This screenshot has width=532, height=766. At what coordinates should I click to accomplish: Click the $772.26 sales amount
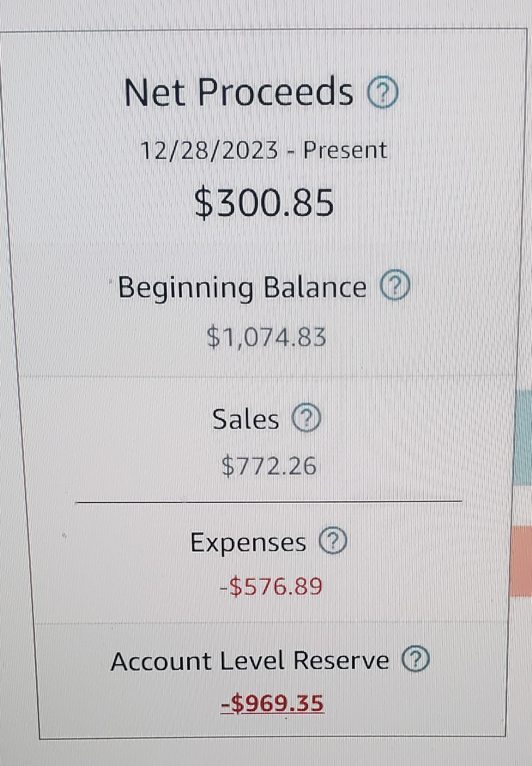(x=269, y=465)
